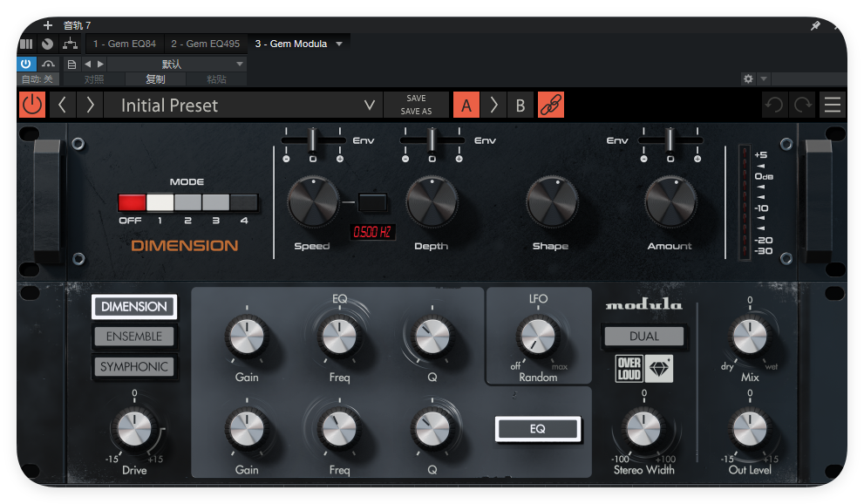Click the Speed knob
864x504 pixels.
coord(313,202)
